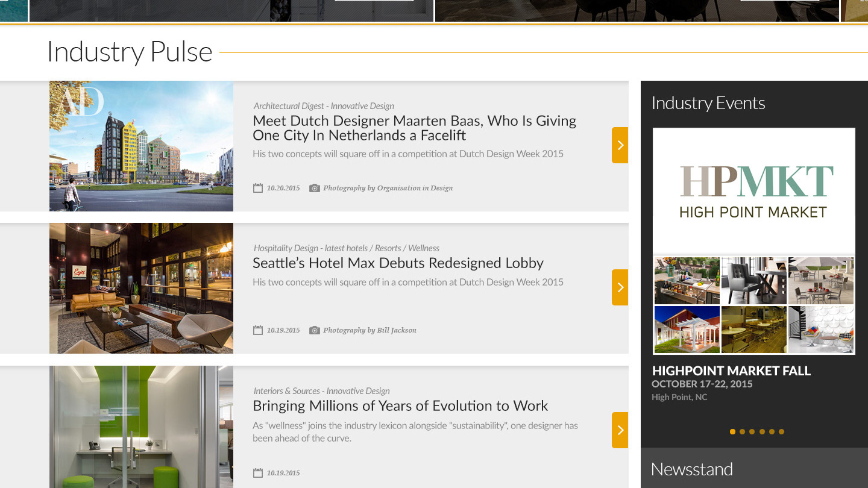Open Bringing Millions of Years of Evolution headline

click(x=400, y=406)
